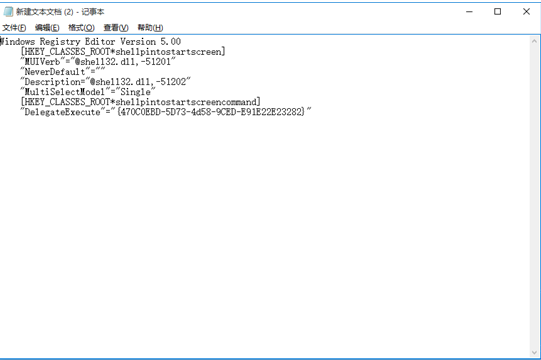Open the 编辑(E) menu

47,28
